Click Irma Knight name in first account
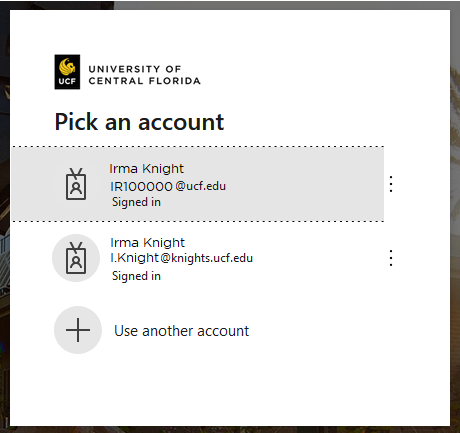 (x=146, y=169)
